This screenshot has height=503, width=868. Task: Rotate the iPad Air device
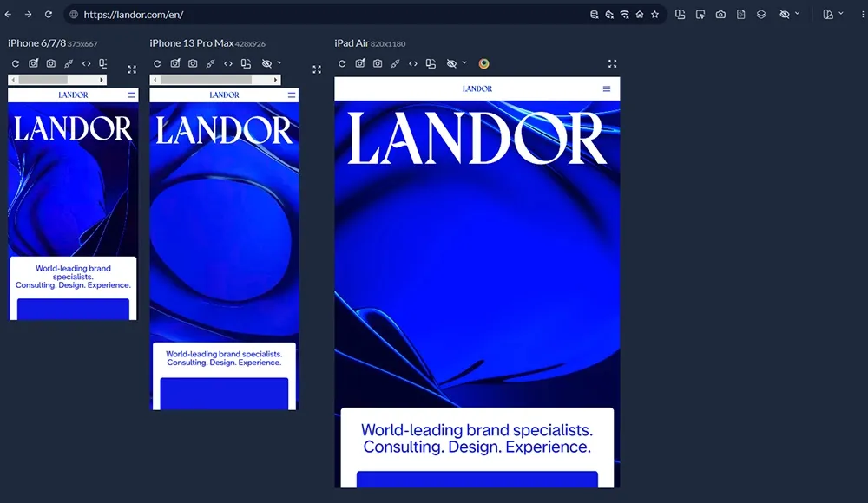point(431,63)
